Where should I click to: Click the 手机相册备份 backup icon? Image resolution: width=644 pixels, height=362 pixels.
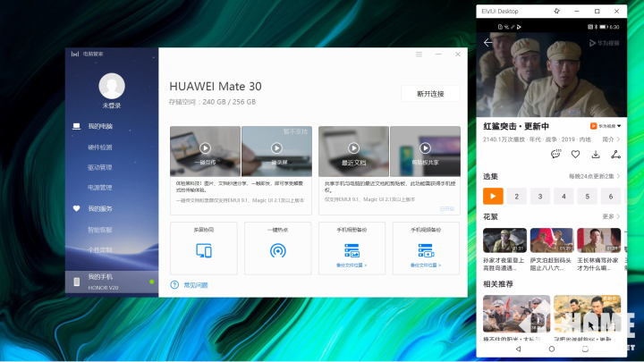(352, 250)
